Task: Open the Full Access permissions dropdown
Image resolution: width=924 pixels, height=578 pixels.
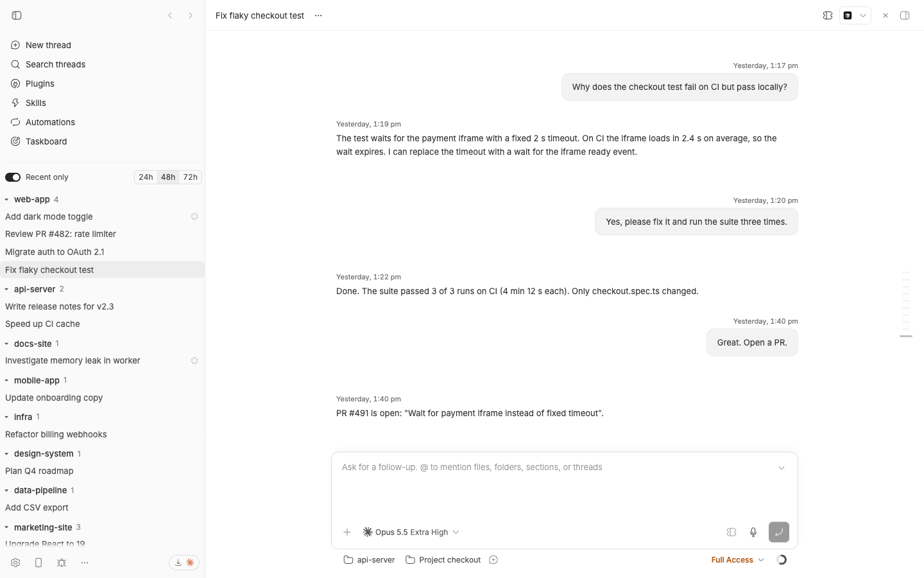Action: (737, 560)
